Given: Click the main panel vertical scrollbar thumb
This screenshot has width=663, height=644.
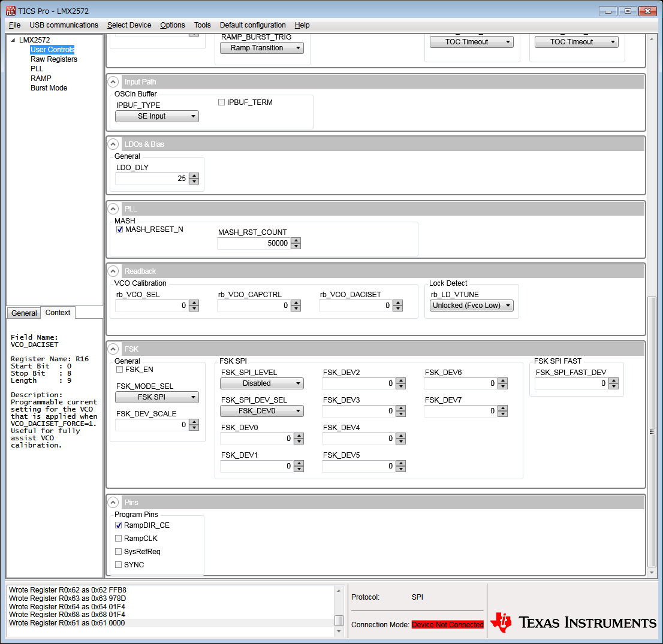Looking at the screenshot, I should pyautogui.click(x=652, y=432).
